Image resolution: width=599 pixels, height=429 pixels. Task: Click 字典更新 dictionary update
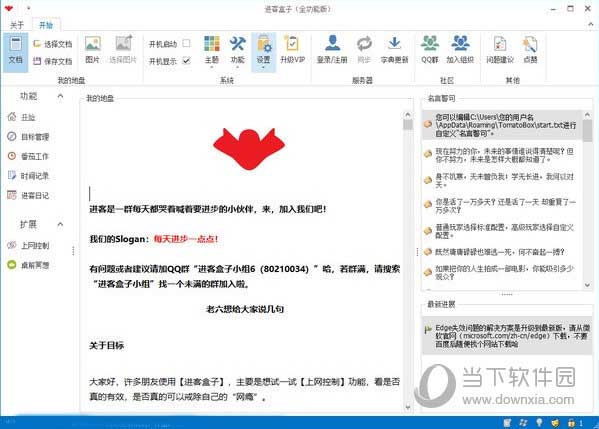394,50
